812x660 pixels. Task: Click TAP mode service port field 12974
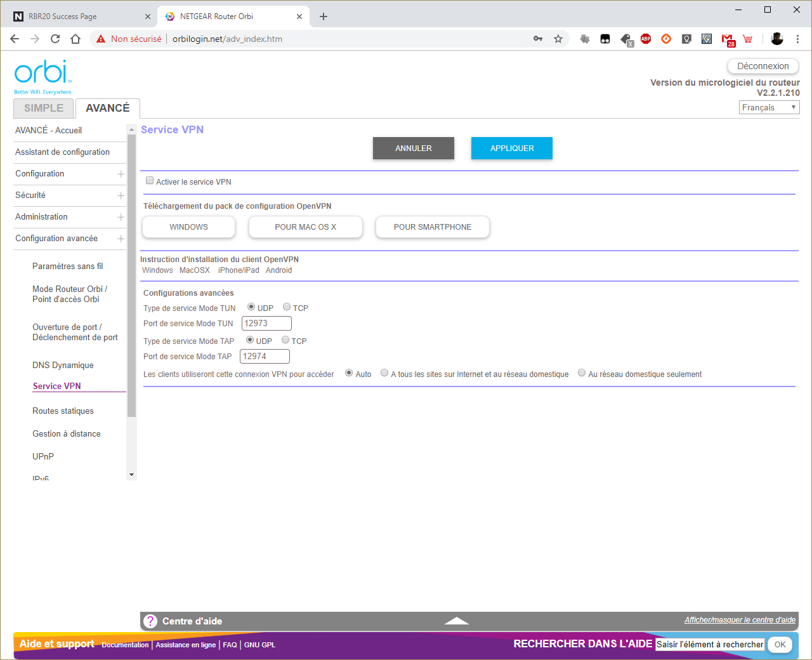265,356
